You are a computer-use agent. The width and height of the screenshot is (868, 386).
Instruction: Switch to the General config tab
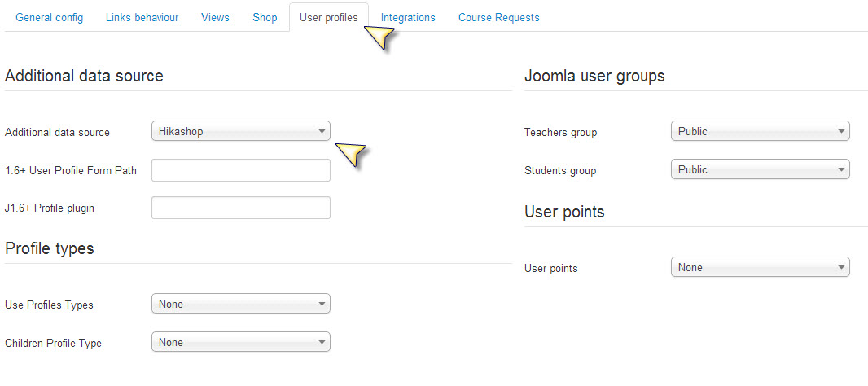[49, 17]
